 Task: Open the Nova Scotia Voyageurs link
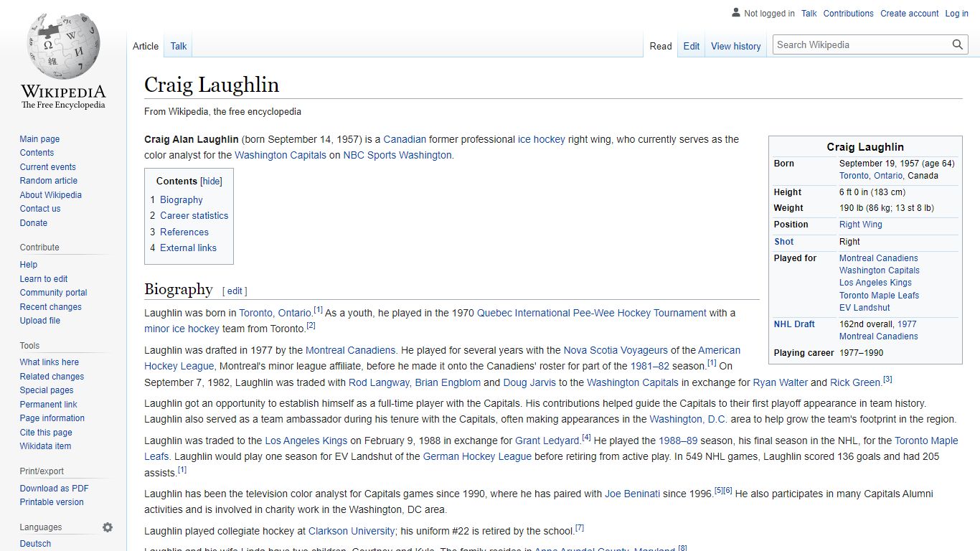point(616,350)
